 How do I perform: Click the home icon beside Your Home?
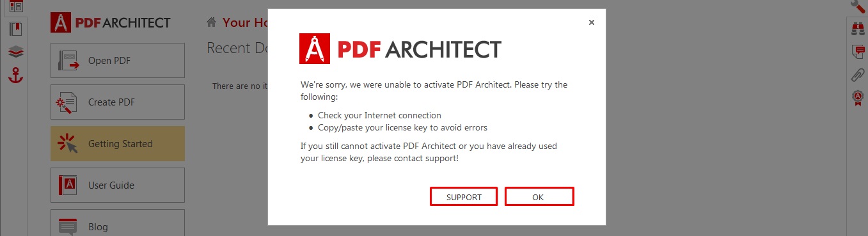tap(211, 22)
